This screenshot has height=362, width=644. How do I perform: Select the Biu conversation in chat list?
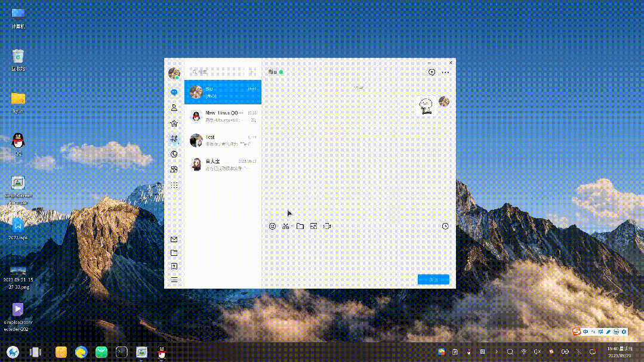click(223, 92)
